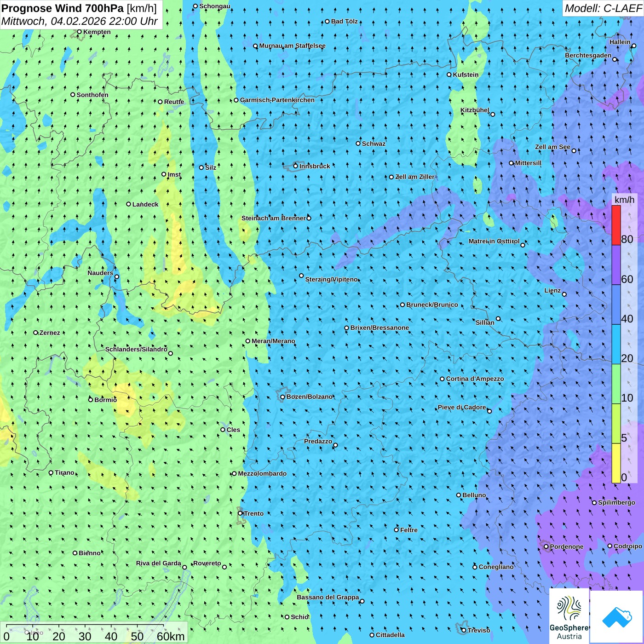644x644 pixels.
Task: Click the 'Modell: C-LAEF' label
Action: tap(603, 8)
